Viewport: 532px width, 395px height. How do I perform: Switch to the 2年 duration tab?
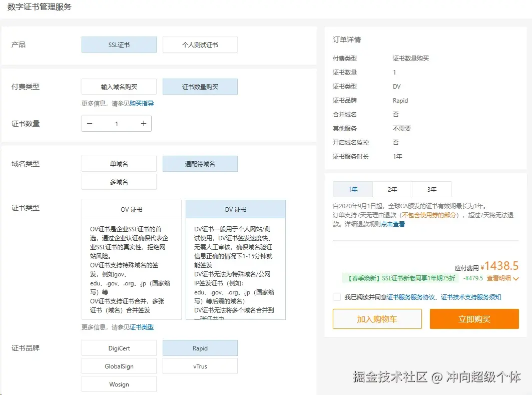[x=392, y=189]
